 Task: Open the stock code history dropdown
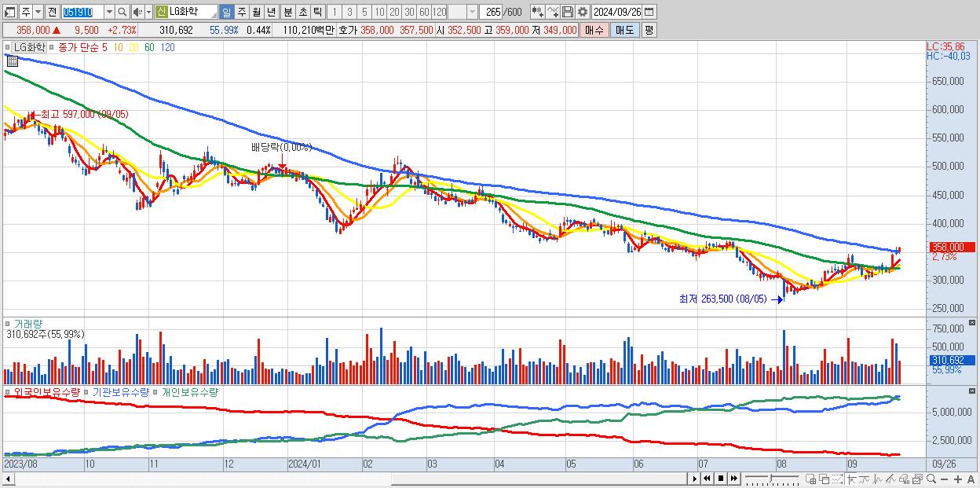click(109, 12)
